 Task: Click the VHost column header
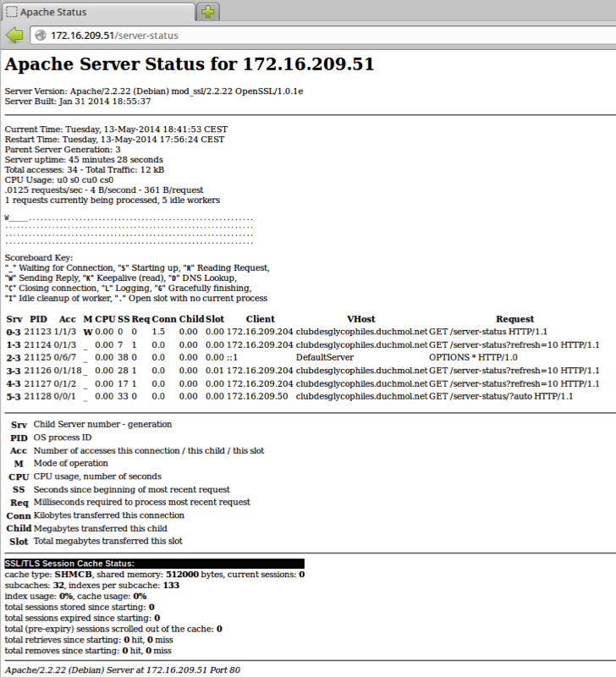tap(360, 319)
